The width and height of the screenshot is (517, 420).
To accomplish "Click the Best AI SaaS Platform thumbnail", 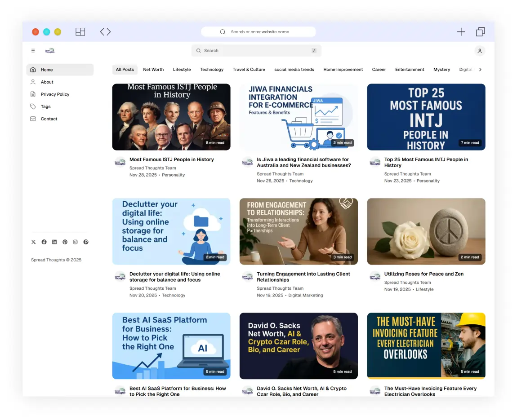I will [x=171, y=346].
